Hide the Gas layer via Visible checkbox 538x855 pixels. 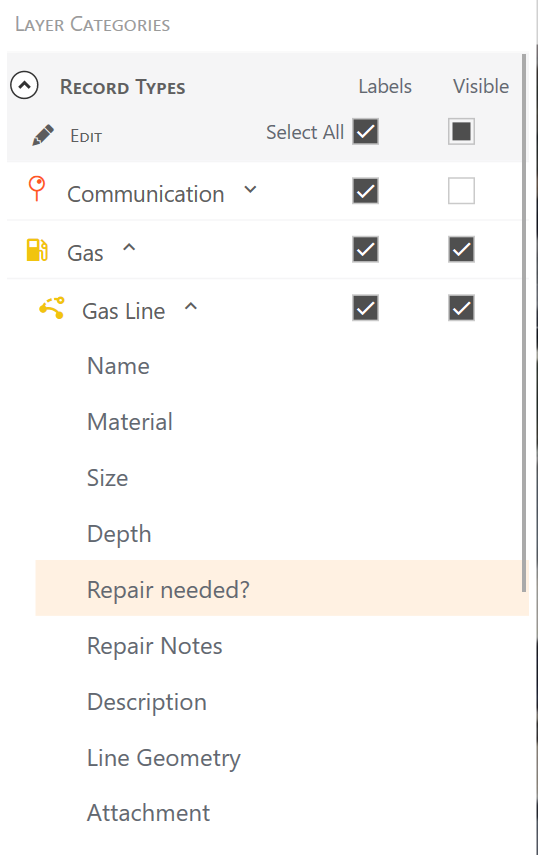pyautogui.click(x=461, y=250)
